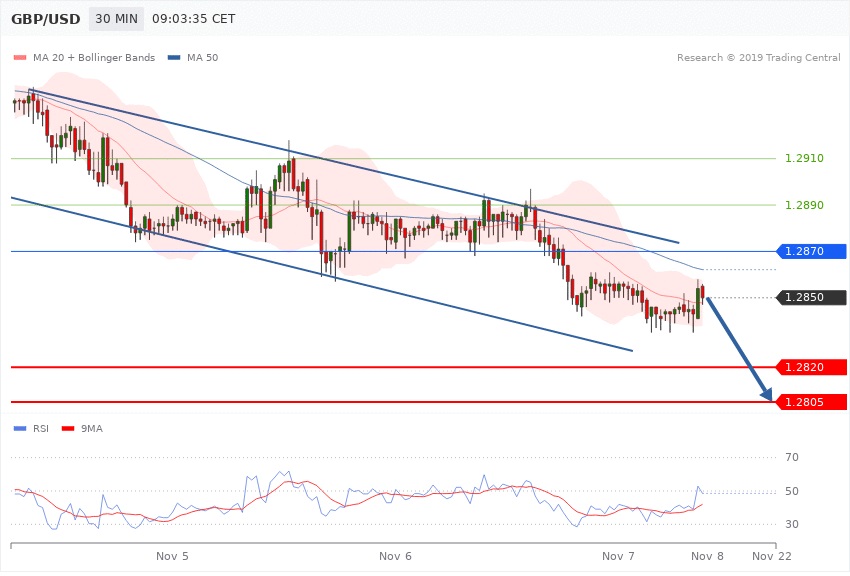Image resolution: width=850 pixels, height=576 pixels.
Task: Select the Nov 6 date label
Action: pyautogui.click(x=395, y=555)
